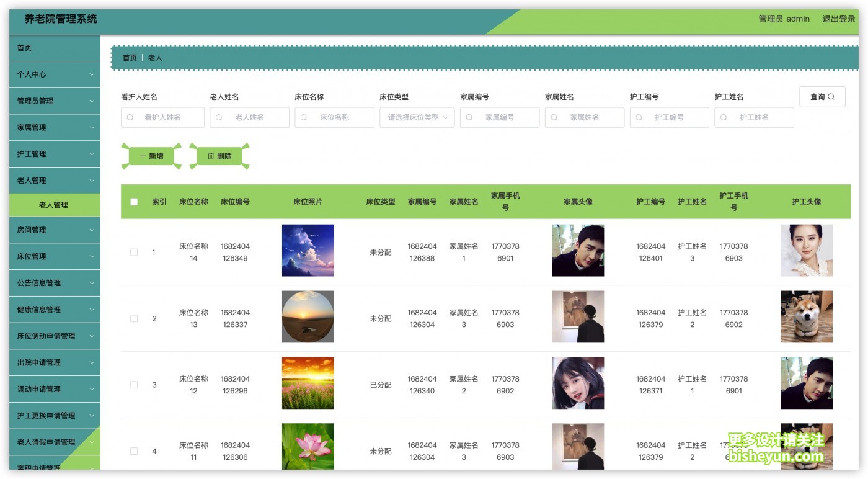Viewport: 868px width, 479px height.
Task: Open 老人请假申请管理 sidebar menu
Action: tap(55, 442)
